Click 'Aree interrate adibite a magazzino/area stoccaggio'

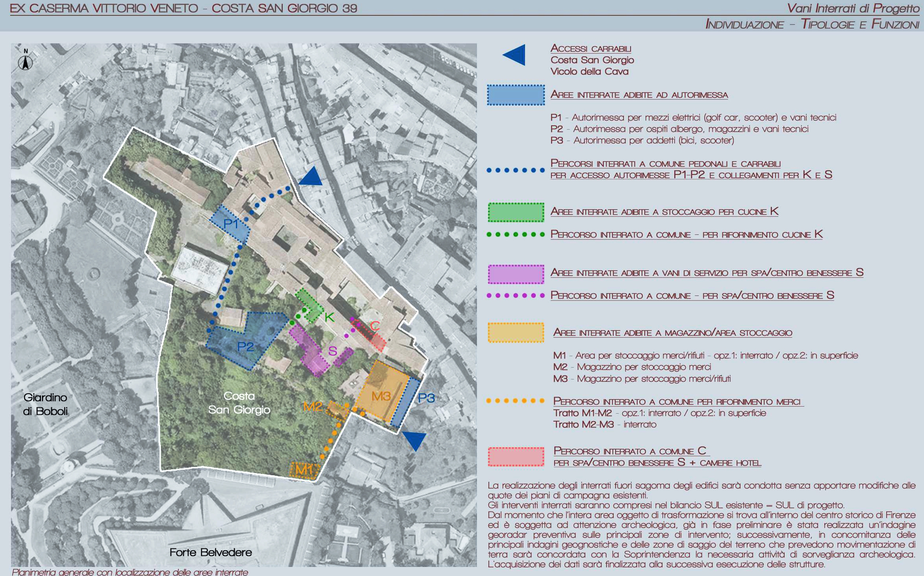[x=673, y=333]
